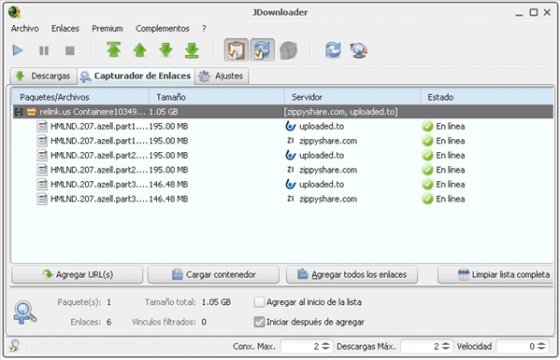Screen dimensions: 560x360
Task: Click the status bar icon at bottom left
Action: coord(15,346)
